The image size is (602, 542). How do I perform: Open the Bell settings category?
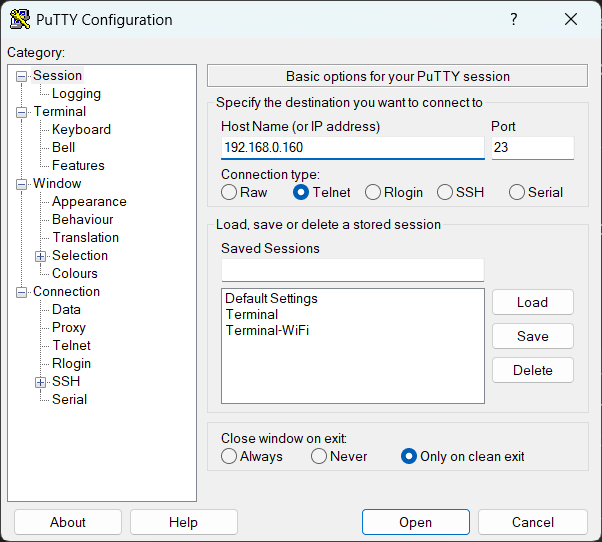tap(63, 148)
